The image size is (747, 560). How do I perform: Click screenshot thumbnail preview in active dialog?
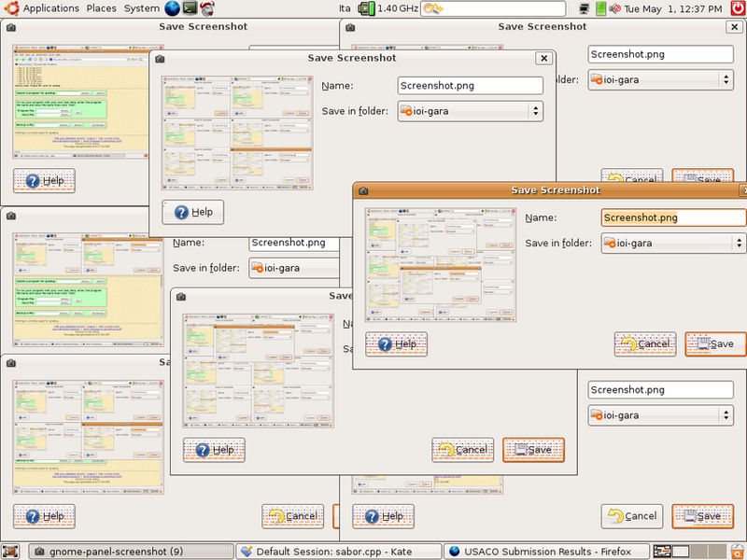coord(441,265)
